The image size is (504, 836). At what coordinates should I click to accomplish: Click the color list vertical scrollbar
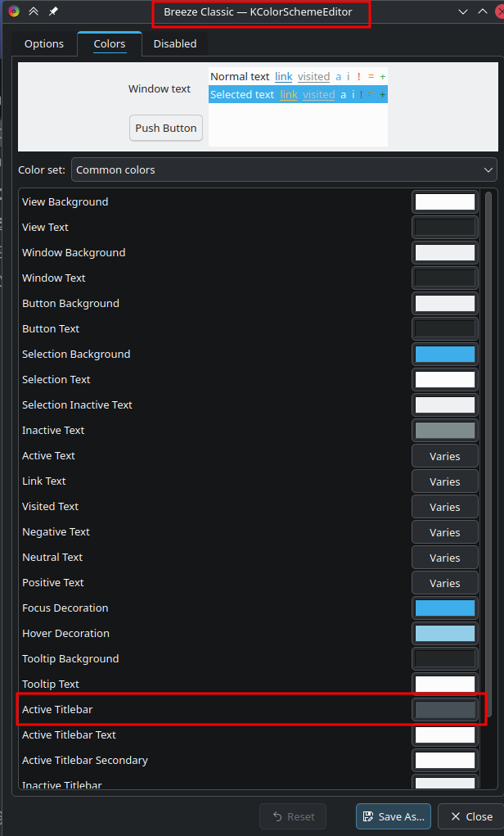(x=488, y=453)
